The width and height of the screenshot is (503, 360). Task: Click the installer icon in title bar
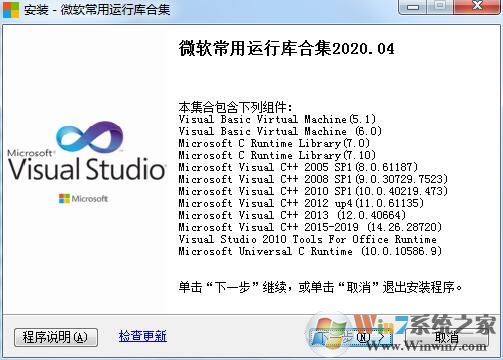click(x=11, y=10)
